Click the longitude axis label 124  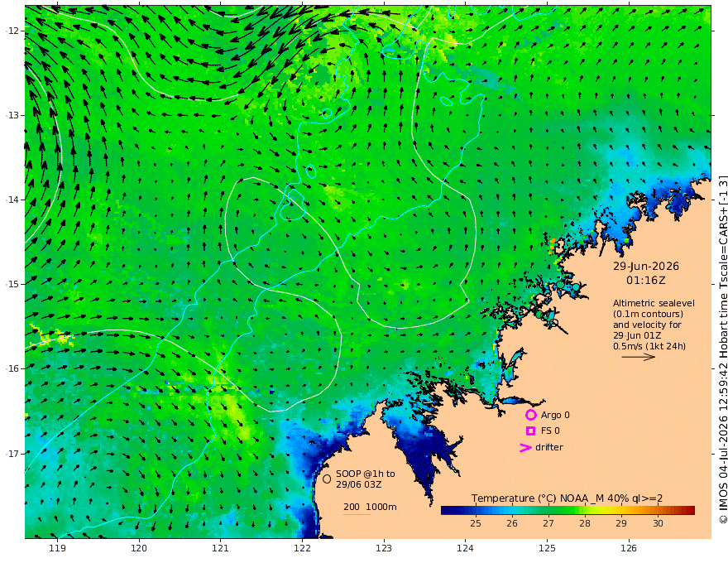[466, 549]
